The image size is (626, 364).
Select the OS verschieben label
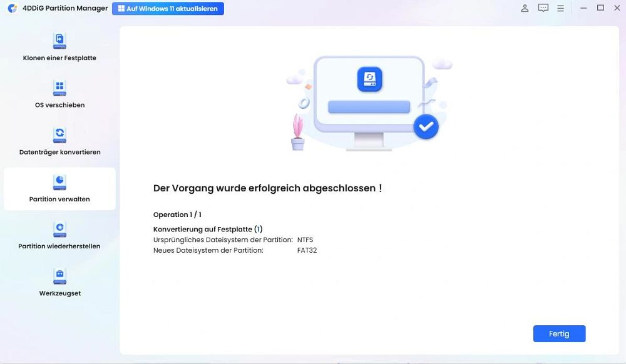(59, 105)
